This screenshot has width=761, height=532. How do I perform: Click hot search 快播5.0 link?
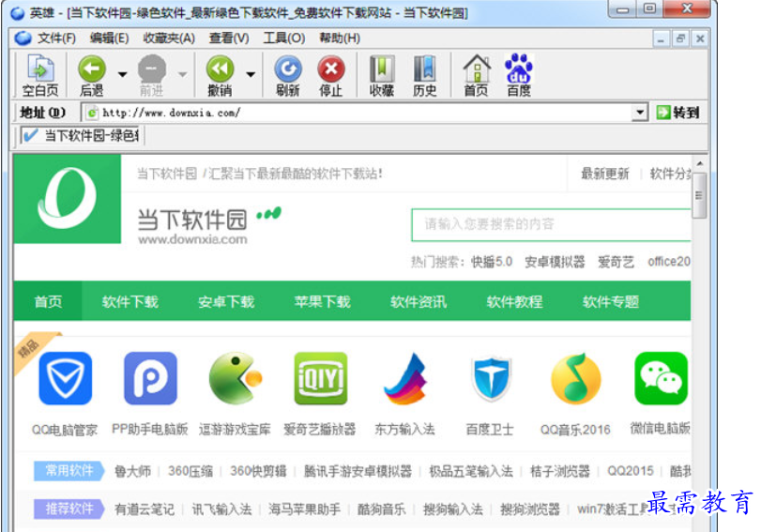492,262
